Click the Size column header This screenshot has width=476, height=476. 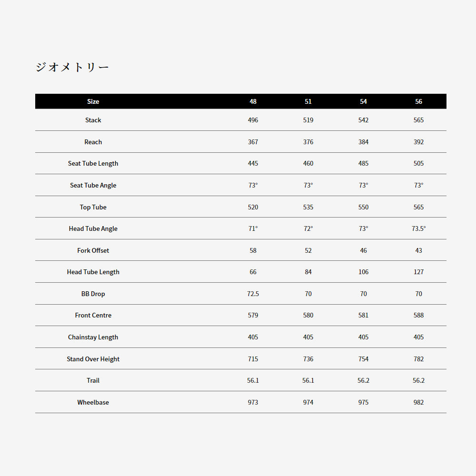coord(93,101)
